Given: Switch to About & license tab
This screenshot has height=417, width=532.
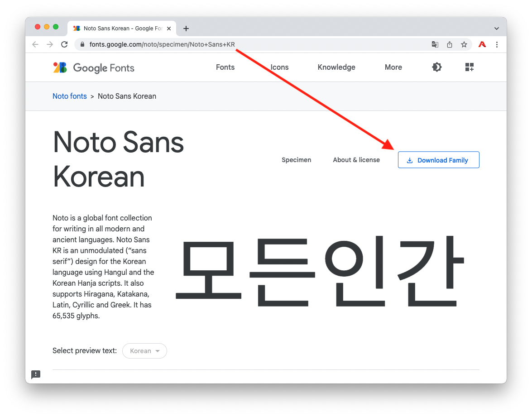Looking at the screenshot, I should tap(356, 160).
